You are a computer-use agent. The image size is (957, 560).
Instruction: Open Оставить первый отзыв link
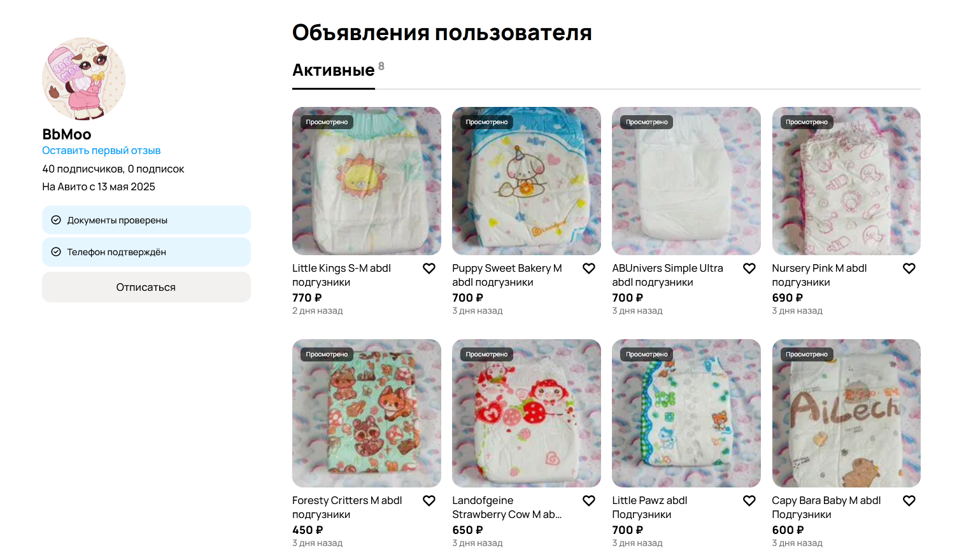click(101, 151)
